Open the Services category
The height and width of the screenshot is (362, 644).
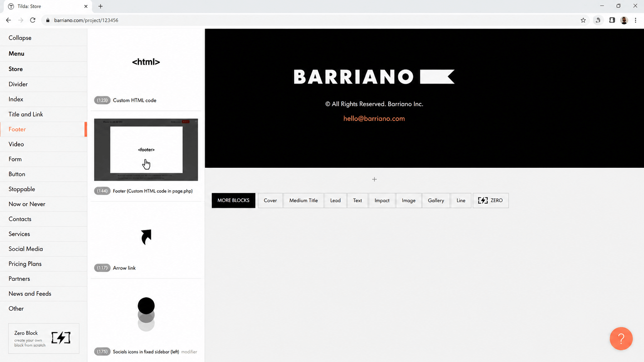44,234
